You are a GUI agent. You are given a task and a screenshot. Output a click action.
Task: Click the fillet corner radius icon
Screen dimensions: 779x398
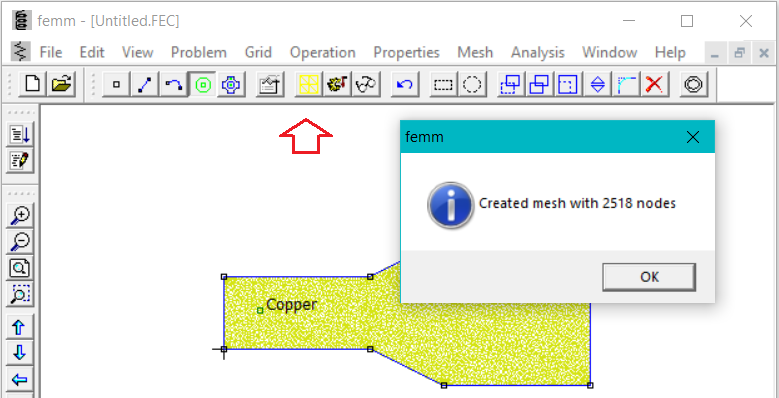click(626, 84)
